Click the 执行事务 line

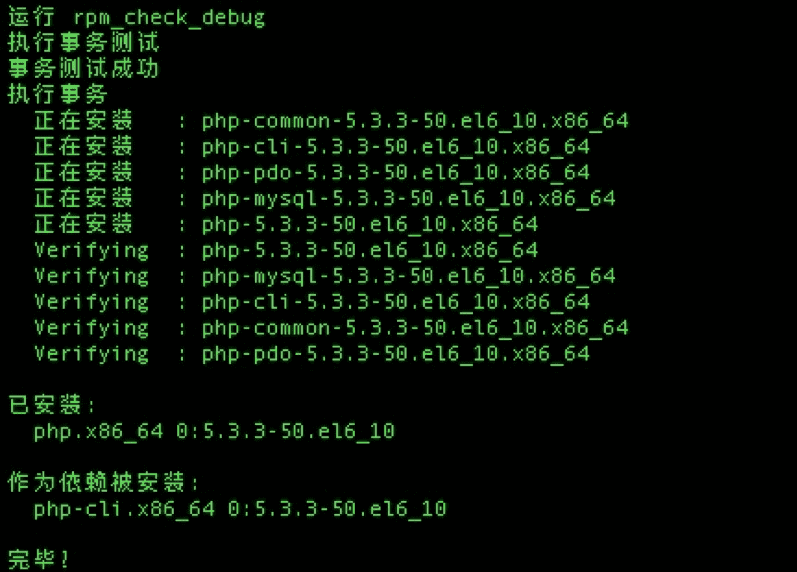point(57,95)
